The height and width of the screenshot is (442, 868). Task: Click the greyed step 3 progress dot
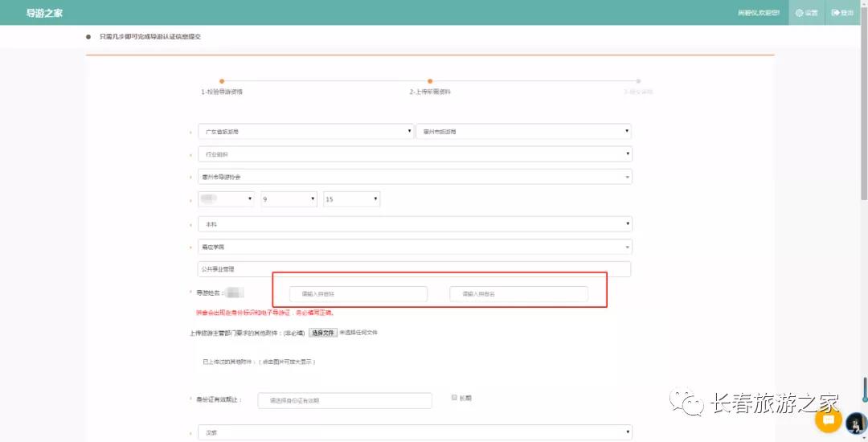click(x=638, y=81)
